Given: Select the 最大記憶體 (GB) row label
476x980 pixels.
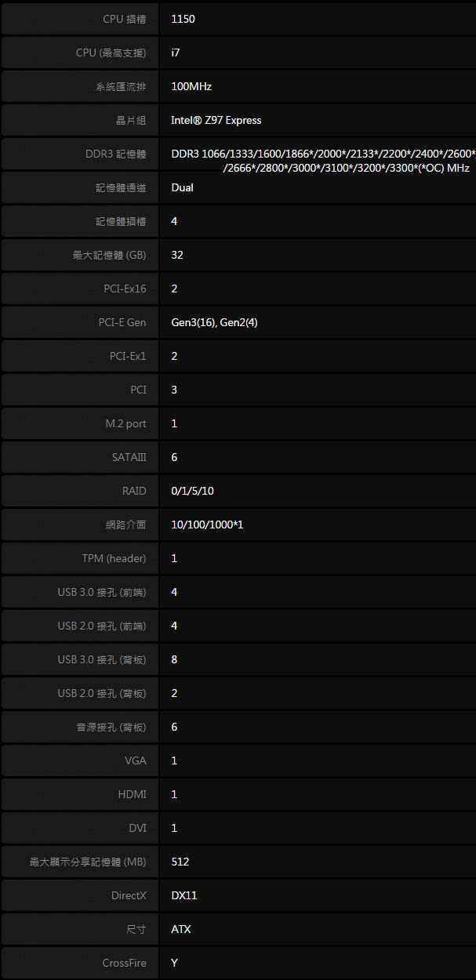Looking at the screenshot, I should tap(79, 255).
